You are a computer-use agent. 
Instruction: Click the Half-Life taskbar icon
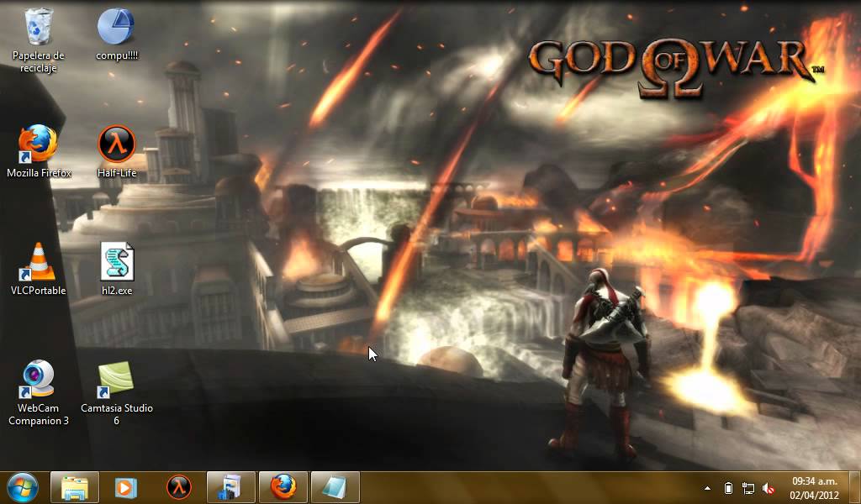click(x=178, y=487)
